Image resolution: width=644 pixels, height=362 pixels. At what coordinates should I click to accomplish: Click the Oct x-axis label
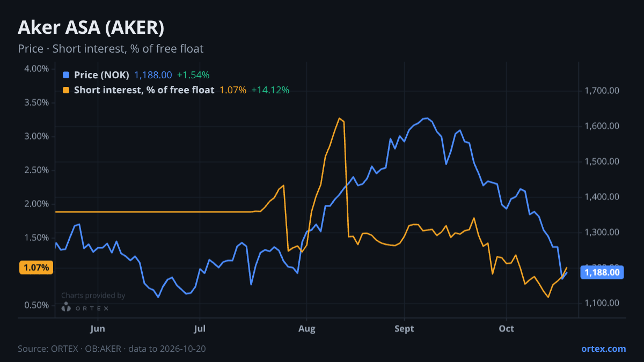(x=507, y=328)
